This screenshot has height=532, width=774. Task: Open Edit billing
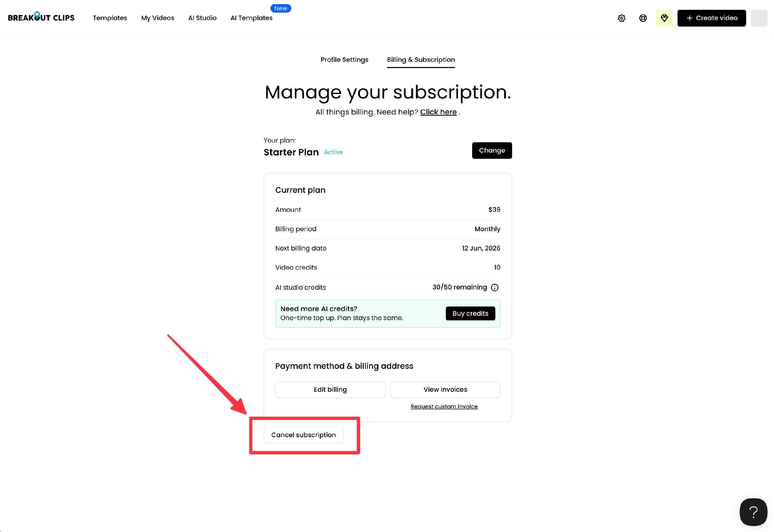point(330,389)
